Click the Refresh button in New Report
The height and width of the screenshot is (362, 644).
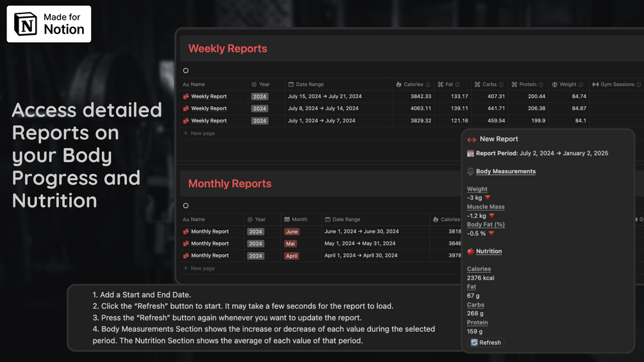click(486, 342)
